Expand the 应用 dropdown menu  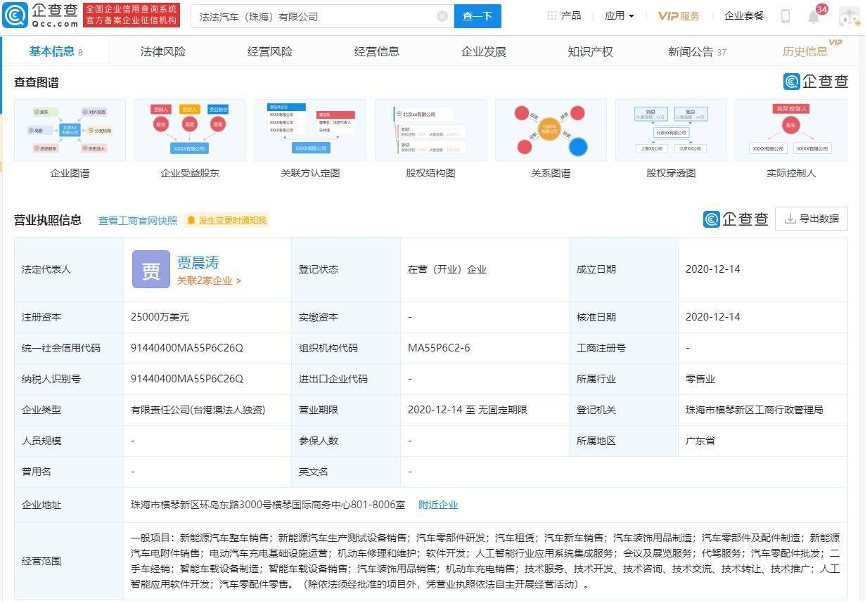click(618, 16)
